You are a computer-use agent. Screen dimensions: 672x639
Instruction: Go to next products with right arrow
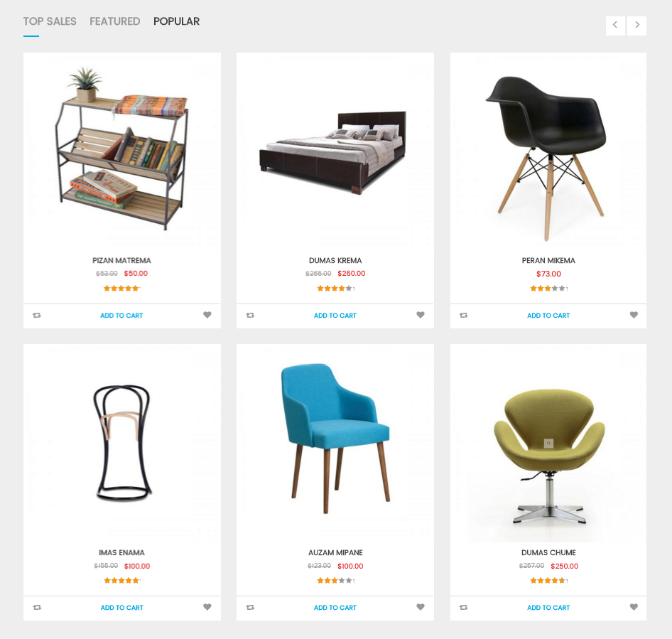637,25
